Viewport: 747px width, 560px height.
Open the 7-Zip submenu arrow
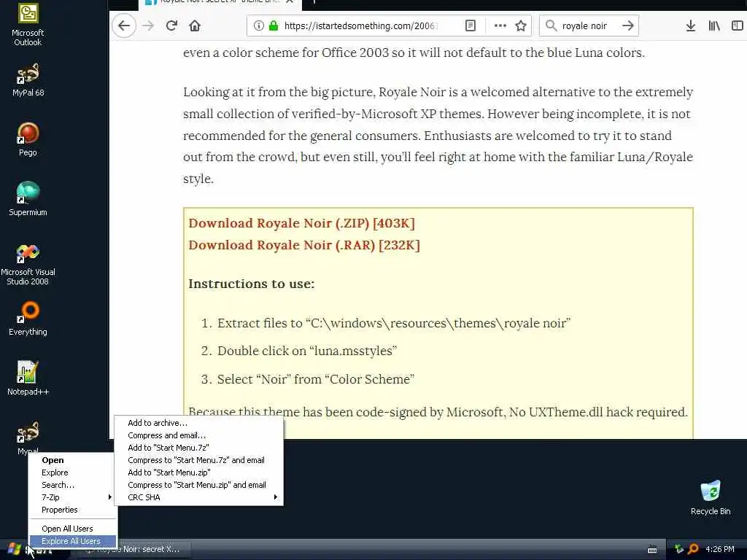coord(109,497)
